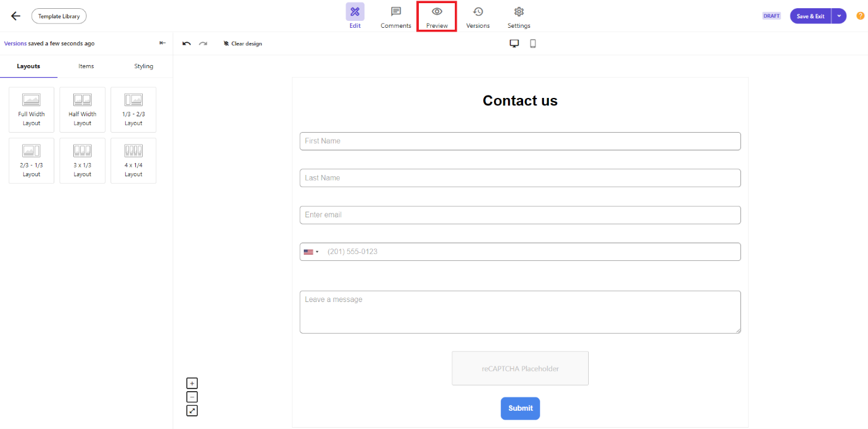Switch to desktop view
Screen dimensions: 868x429
pyautogui.click(x=514, y=44)
